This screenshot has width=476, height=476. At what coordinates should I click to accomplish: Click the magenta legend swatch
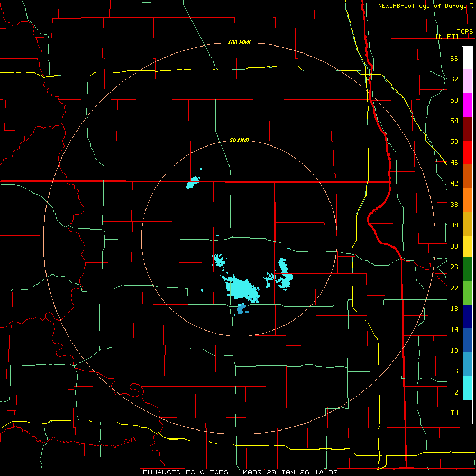pyautogui.click(x=467, y=105)
